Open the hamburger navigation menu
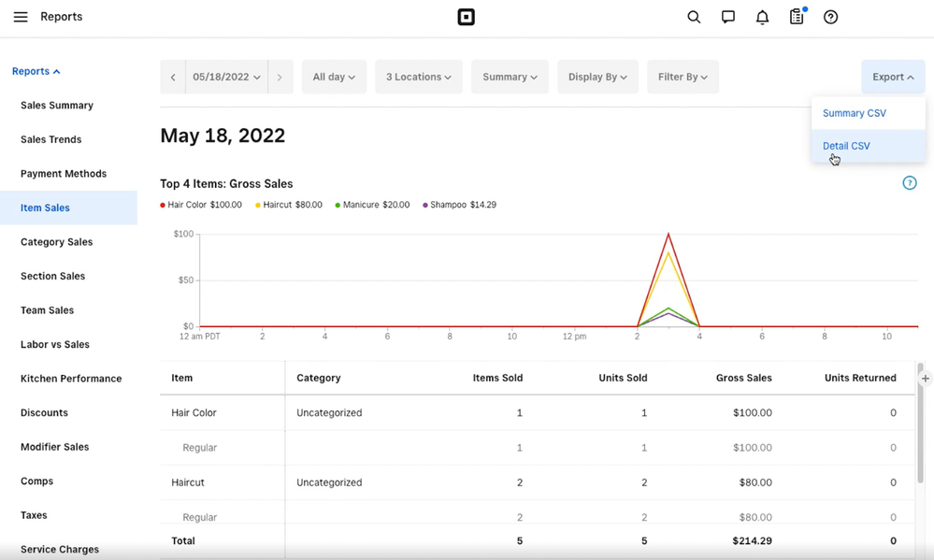934x560 pixels. tap(21, 17)
